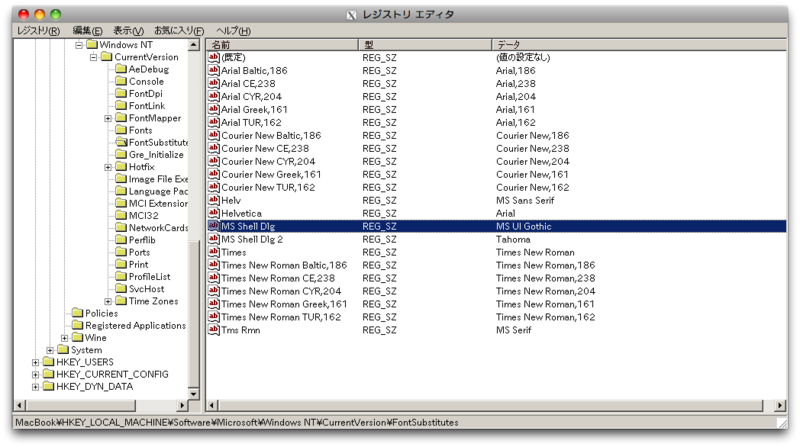Click the string value icon for Arial TUR,162
Viewport: 800px width, 447px height.
(x=214, y=122)
